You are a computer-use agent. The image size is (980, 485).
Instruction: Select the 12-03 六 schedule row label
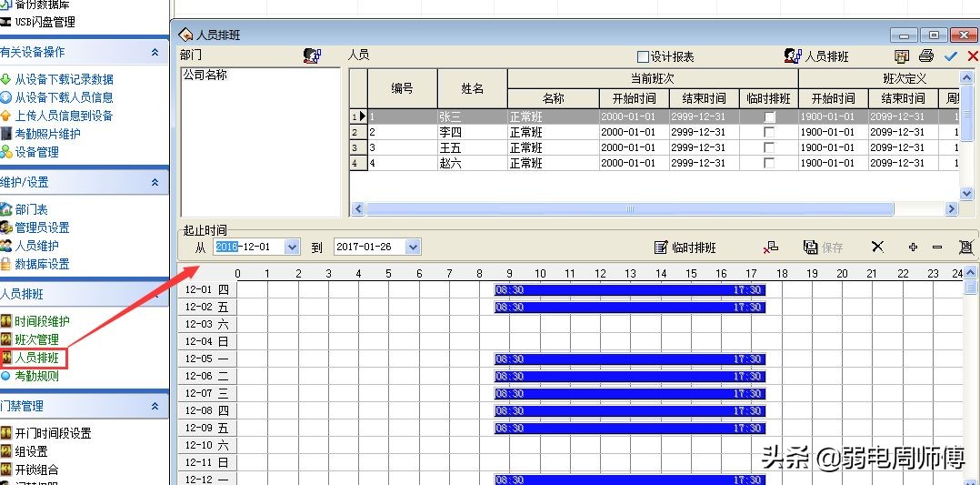(207, 324)
